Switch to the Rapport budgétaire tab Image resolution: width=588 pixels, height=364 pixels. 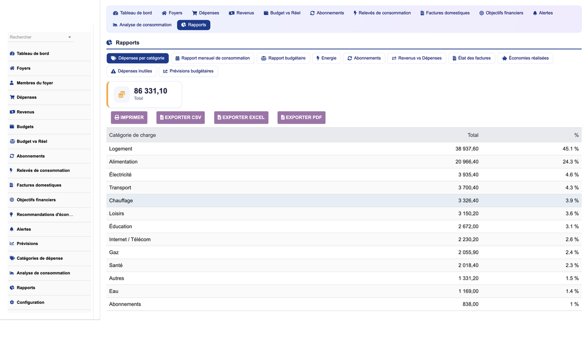coord(283,58)
